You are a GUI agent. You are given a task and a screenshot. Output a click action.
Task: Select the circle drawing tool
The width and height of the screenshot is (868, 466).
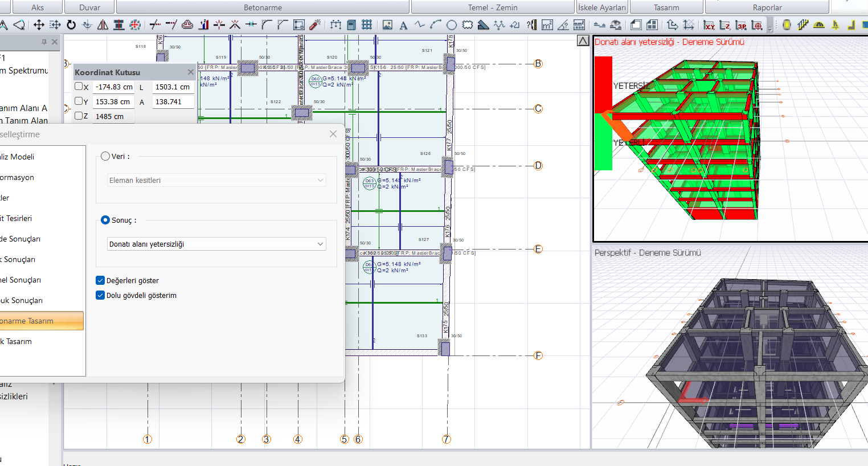452,25
